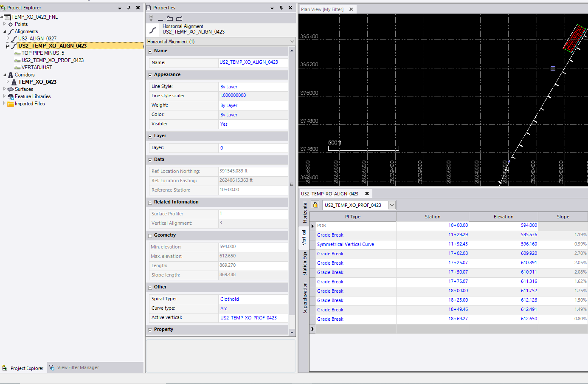Expand the US2_ALIGN_0327 alignment node
The image size is (588, 384).
[x=8, y=38]
